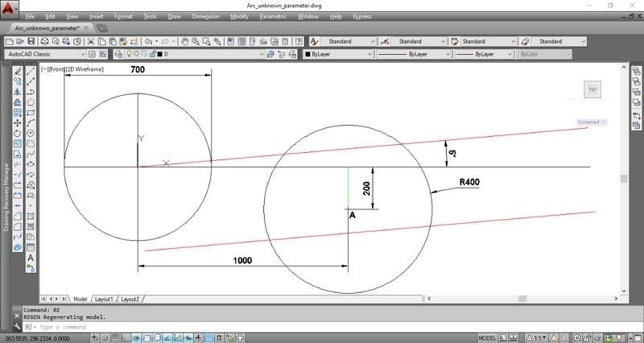Click the TOP face of the ViewCube
The height and width of the screenshot is (343, 644).
(x=592, y=90)
